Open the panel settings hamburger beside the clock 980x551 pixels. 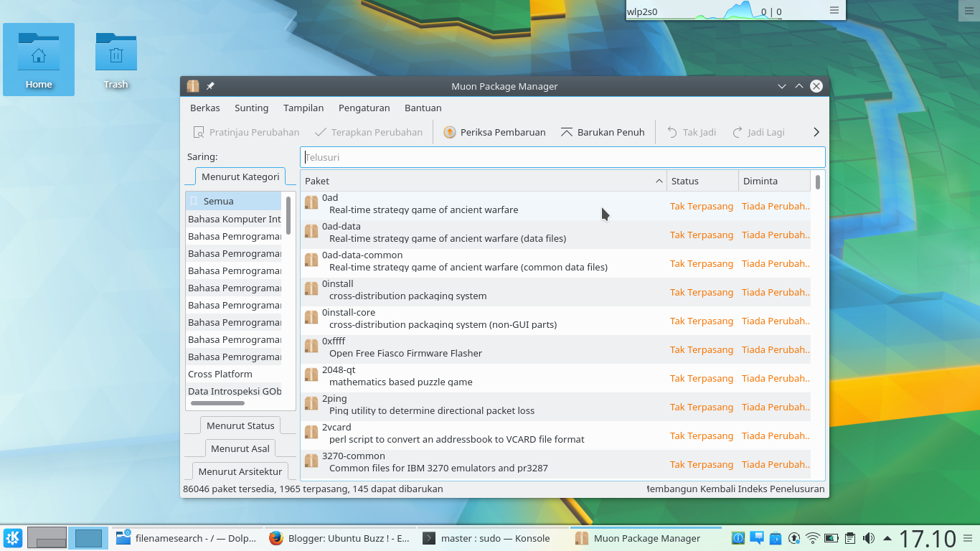click(968, 538)
